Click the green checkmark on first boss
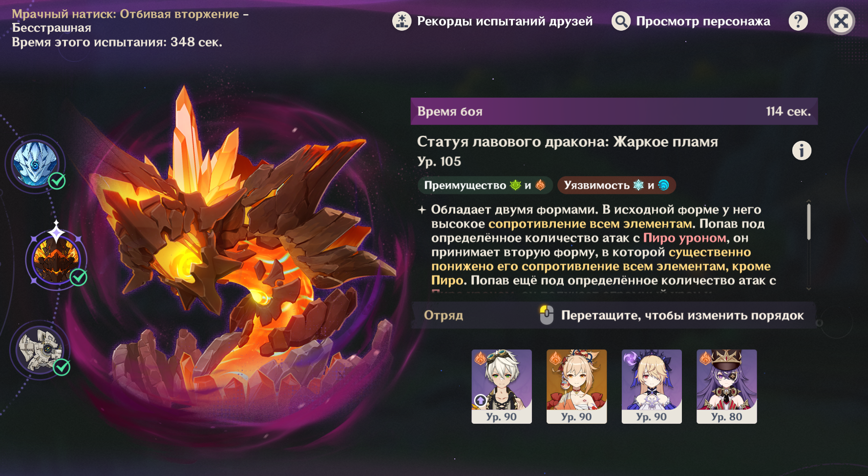The image size is (868, 476). pyautogui.click(x=57, y=181)
